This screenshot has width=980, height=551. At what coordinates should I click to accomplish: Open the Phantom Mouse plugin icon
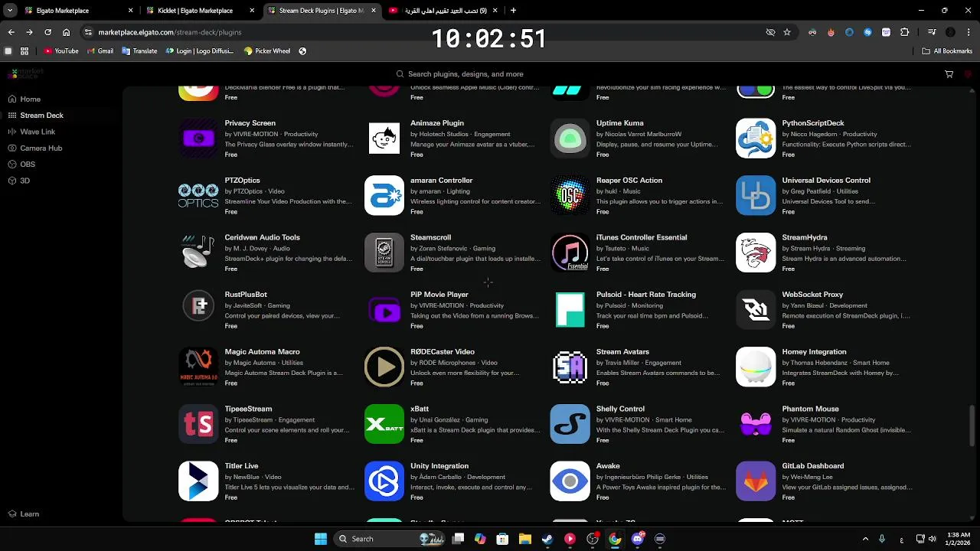tap(756, 424)
